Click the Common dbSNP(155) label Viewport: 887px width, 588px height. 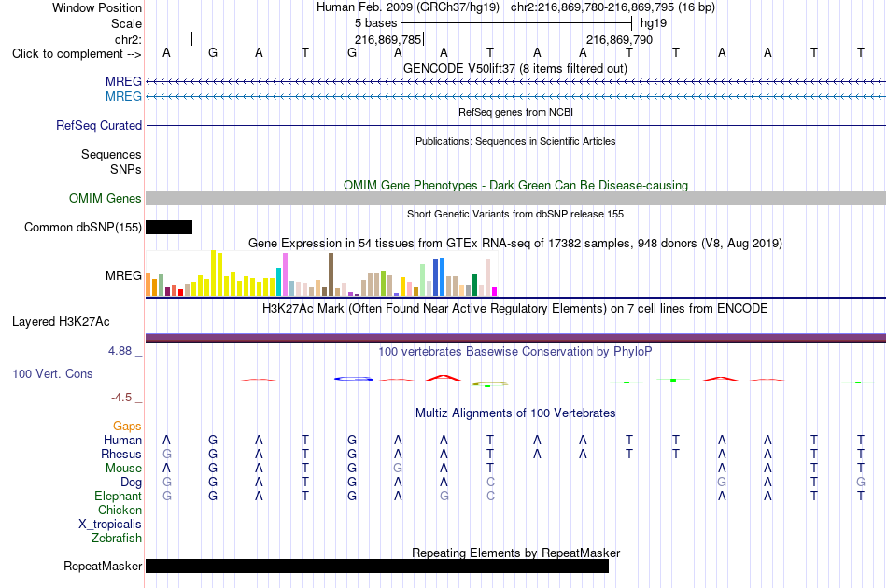[82, 228]
